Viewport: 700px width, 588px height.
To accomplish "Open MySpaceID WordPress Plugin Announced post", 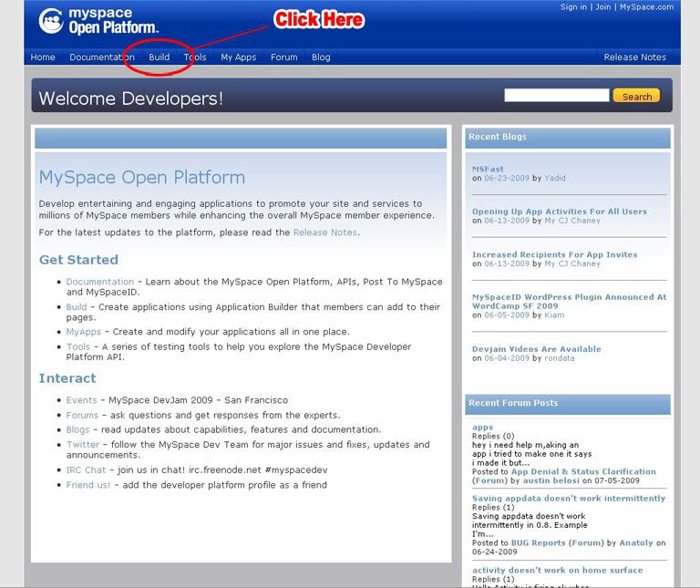I will click(569, 302).
